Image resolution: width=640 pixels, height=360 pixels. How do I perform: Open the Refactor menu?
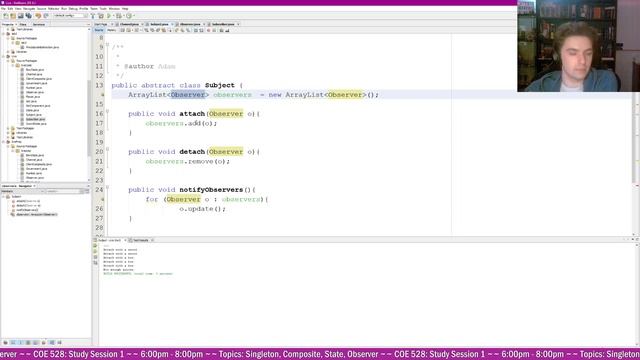click(x=53, y=9)
